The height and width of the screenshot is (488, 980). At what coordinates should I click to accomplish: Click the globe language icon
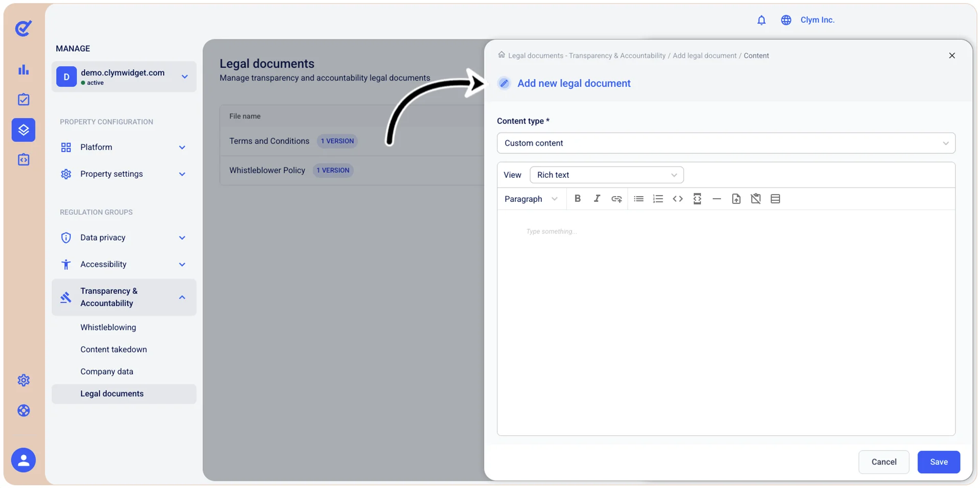[786, 20]
